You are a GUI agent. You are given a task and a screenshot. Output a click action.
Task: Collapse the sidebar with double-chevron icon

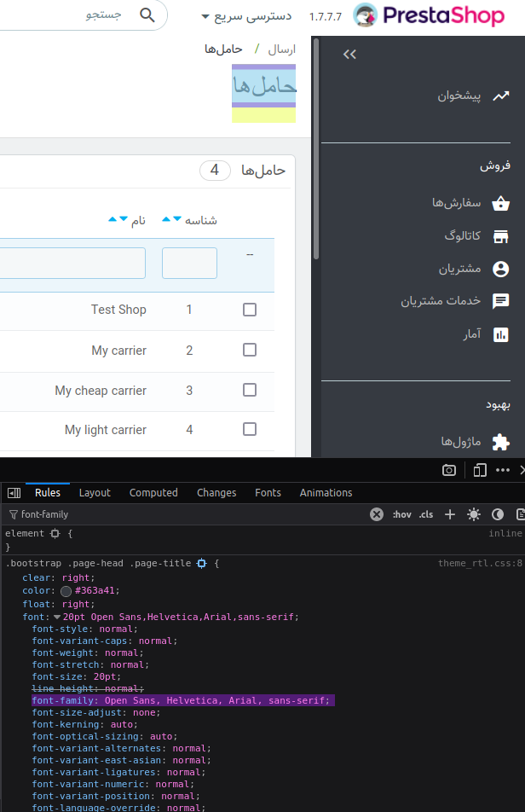click(x=349, y=54)
